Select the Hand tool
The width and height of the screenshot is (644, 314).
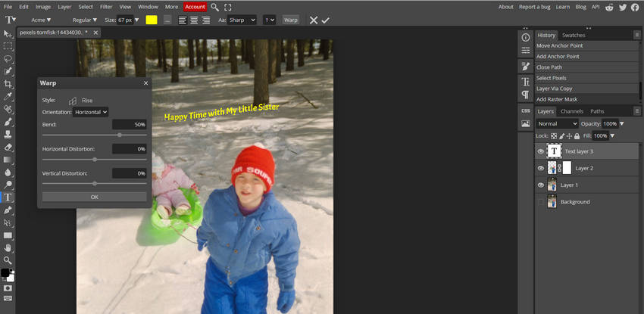pos(8,247)
